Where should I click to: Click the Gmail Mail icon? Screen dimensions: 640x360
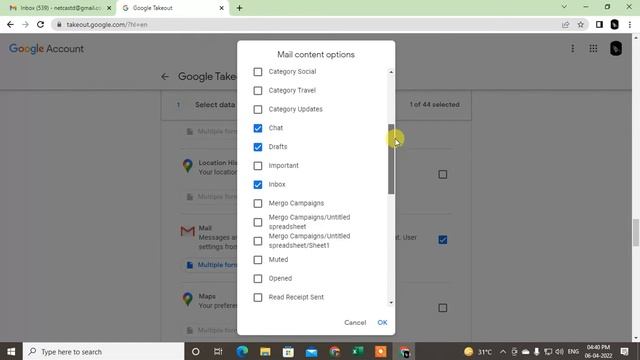click(187, 231)
